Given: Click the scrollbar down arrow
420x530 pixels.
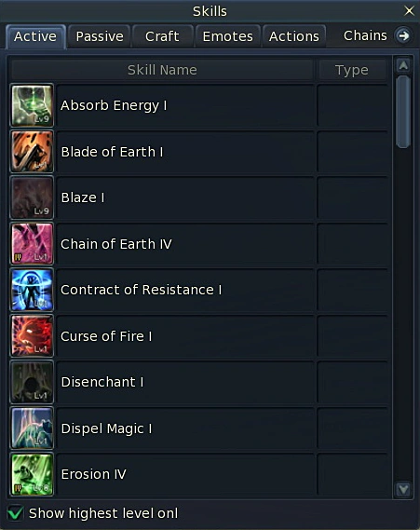Looking at the screenshot, I should pyautogui.click(x=403, y=489).
